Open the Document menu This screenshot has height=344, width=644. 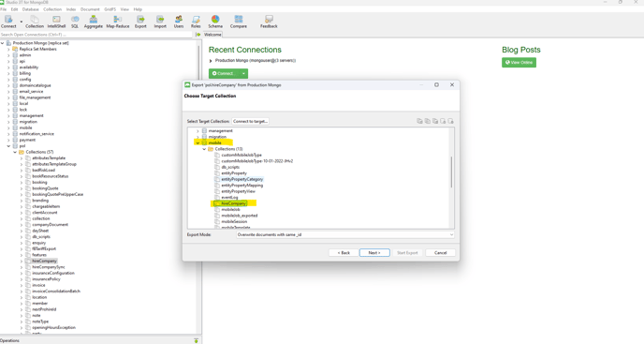click(90, 9)
